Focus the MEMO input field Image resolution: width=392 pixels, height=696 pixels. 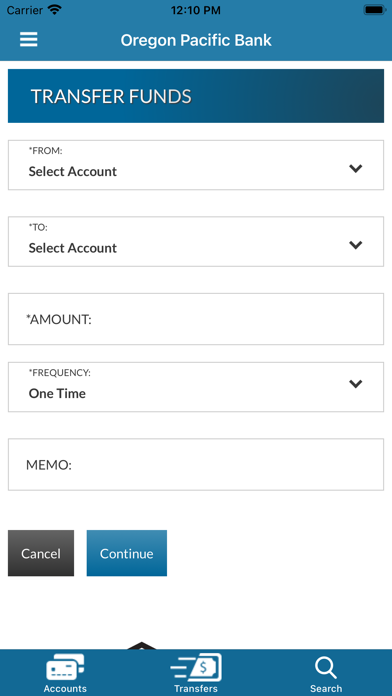[196, 465]
